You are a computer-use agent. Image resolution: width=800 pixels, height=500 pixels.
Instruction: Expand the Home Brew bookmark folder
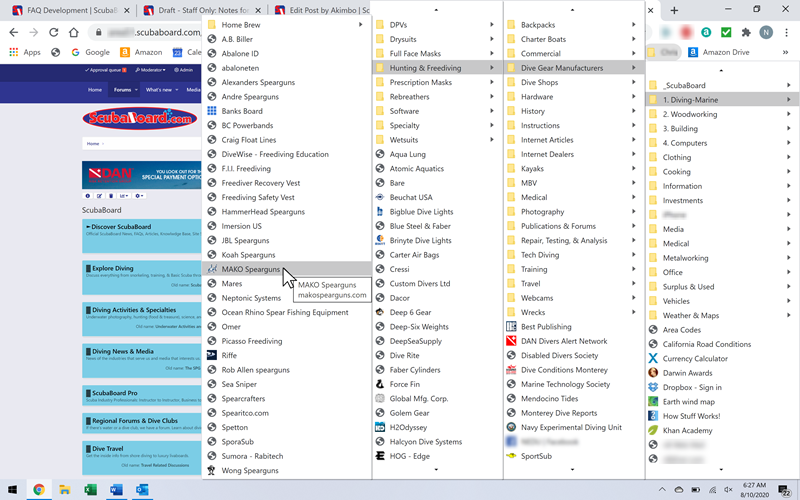pos(287,24)
